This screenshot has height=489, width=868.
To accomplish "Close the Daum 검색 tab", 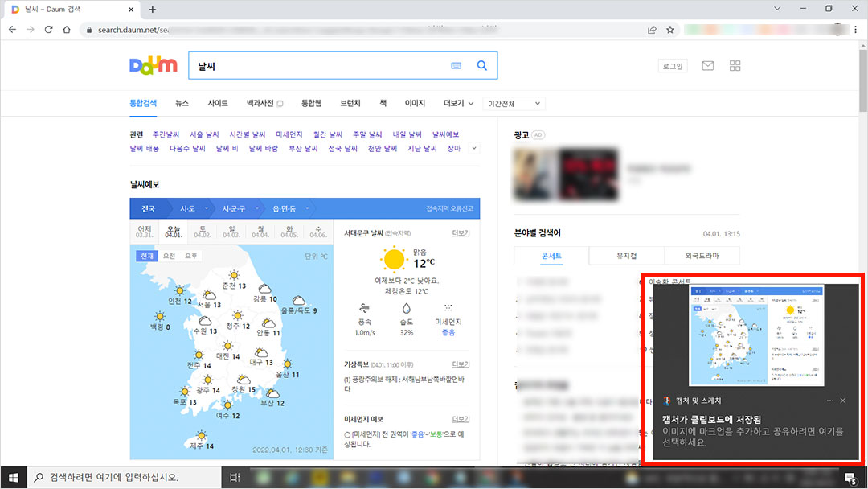I will (x=131, y=10).
